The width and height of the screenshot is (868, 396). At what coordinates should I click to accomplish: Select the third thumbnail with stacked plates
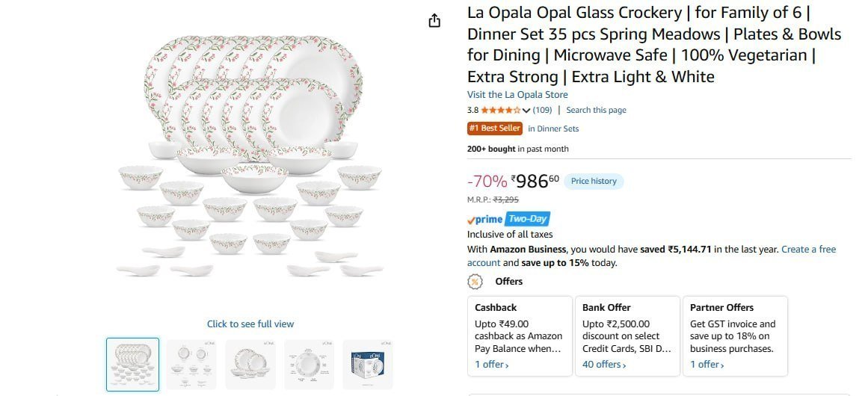(250, 365)
